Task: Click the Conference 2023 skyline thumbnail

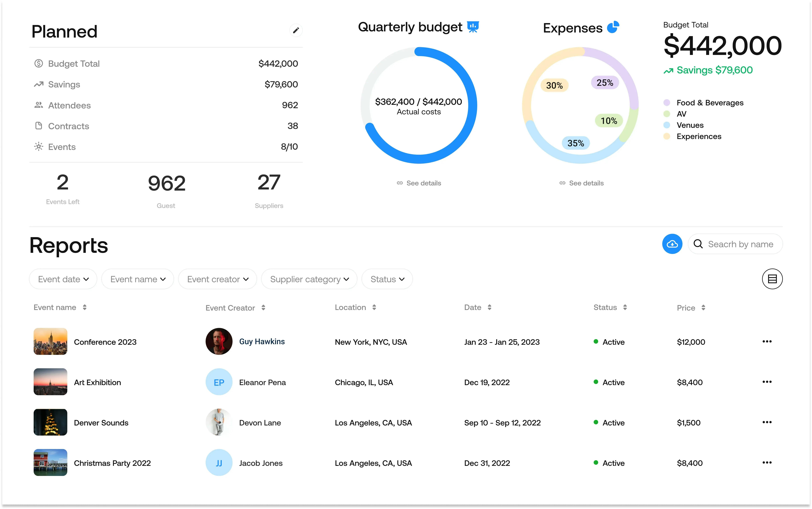Action: coord(50,341)
